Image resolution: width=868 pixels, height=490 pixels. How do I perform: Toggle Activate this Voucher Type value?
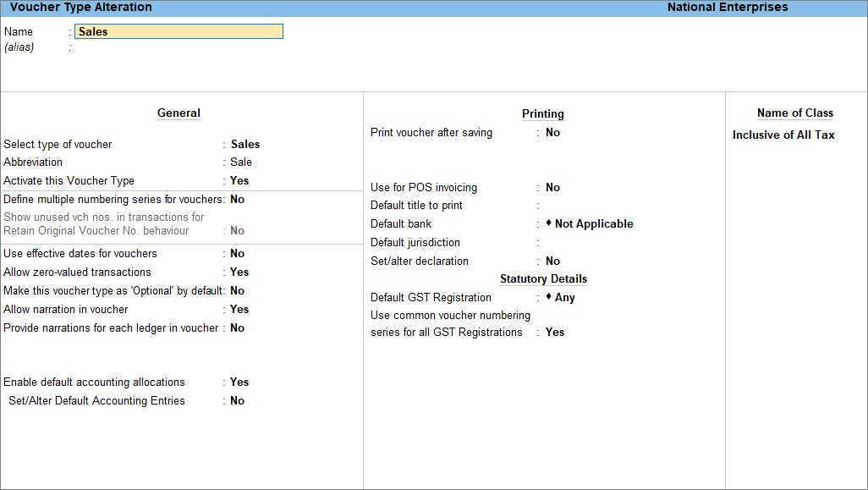tap(239, 180)
